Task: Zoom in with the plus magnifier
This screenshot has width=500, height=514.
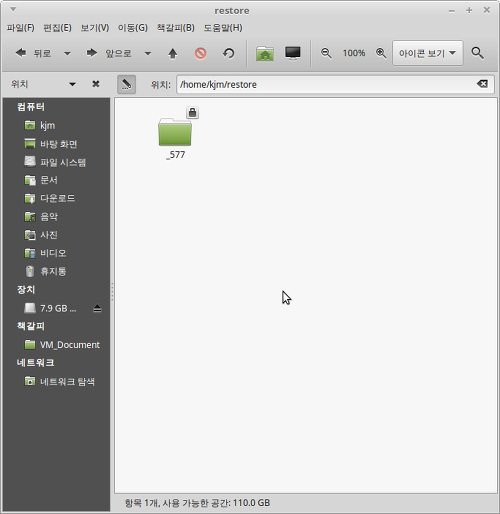Action: click(381, 53)
